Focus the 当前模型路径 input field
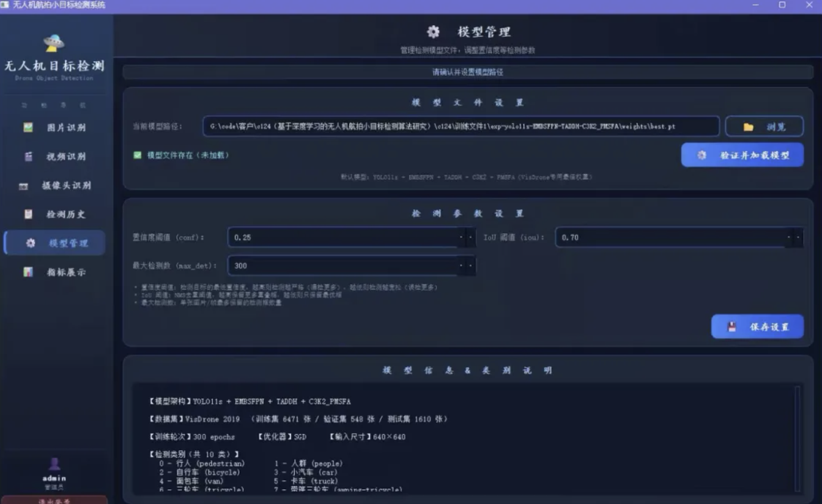This screenshot has width=822, height=504. click(x=461, y=127)
